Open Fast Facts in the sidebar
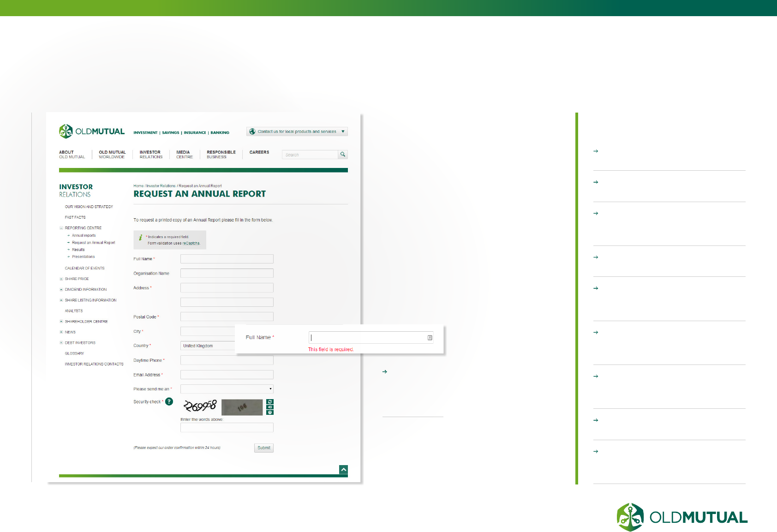Screen dimensions: 777x532 pyautogui.click(x=75, y=217)
